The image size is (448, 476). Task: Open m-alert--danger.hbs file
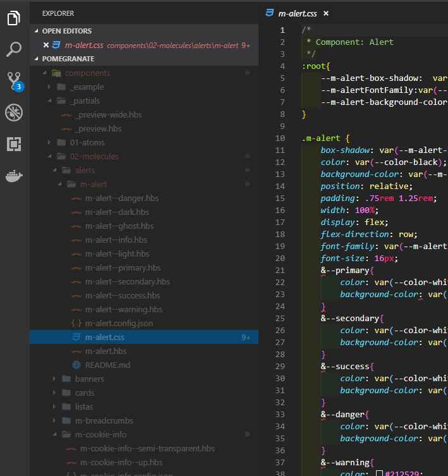tap(122, 198)
